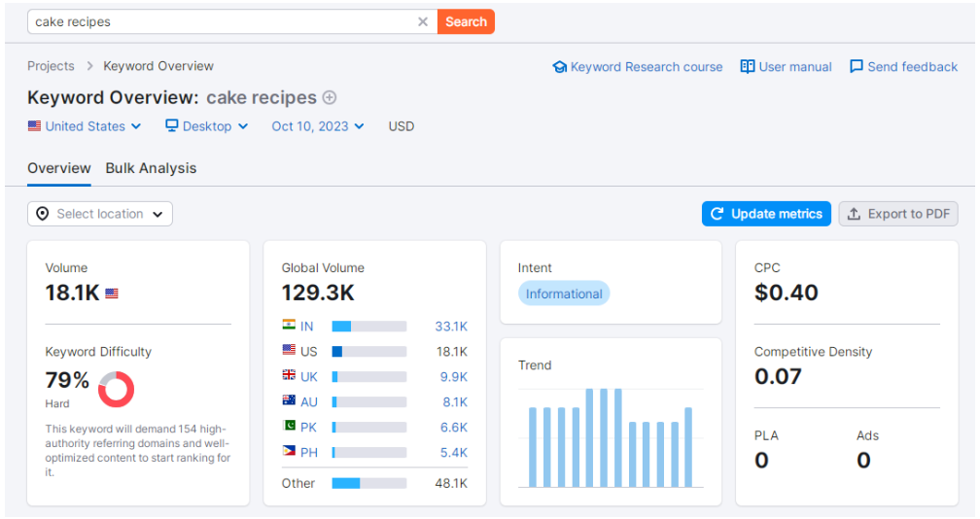Click the Send feedback speech bubble icon
The width and height of the screenshot is (980, 519).
856,66
